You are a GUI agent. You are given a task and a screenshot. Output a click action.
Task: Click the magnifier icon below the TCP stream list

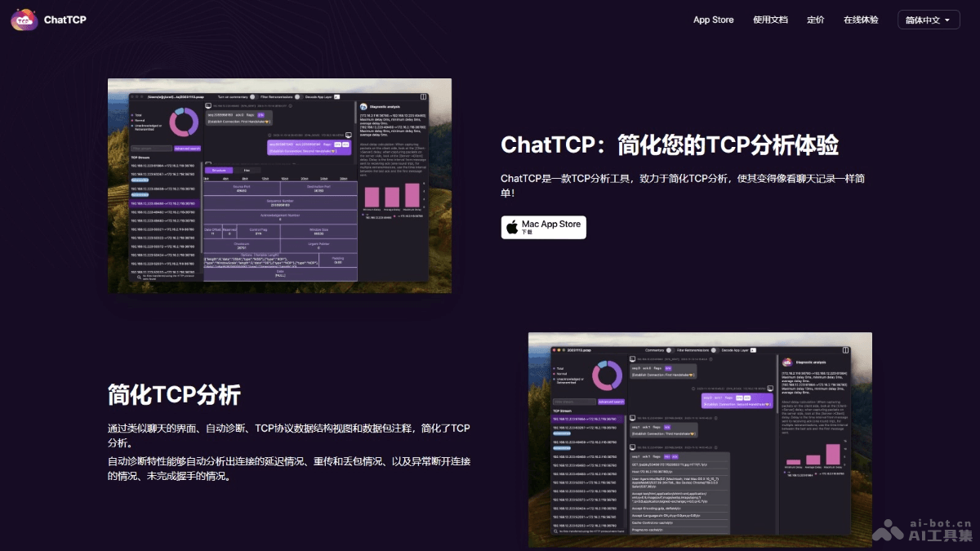pyautogui.click(x=138, y=277)
